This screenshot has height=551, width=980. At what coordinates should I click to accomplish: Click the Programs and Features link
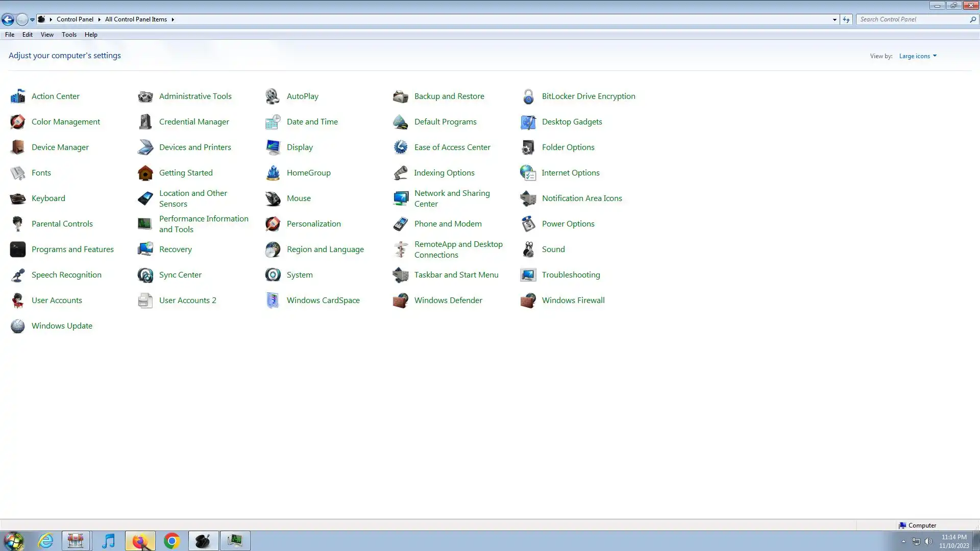72,249
